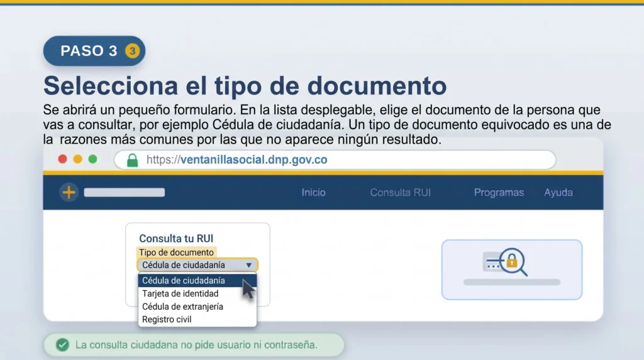
Task: Open the Inicio menu item
Action: point(313,193)
